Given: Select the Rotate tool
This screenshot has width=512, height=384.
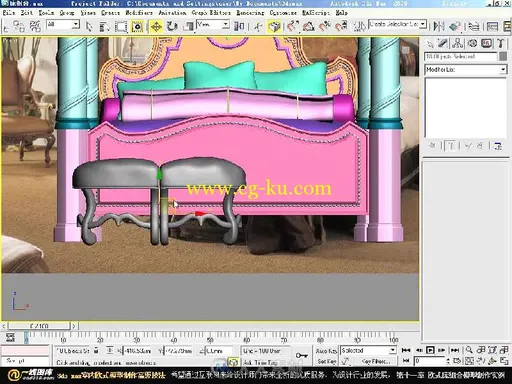Looking at the screenshot, I should [x=172, y=26].
